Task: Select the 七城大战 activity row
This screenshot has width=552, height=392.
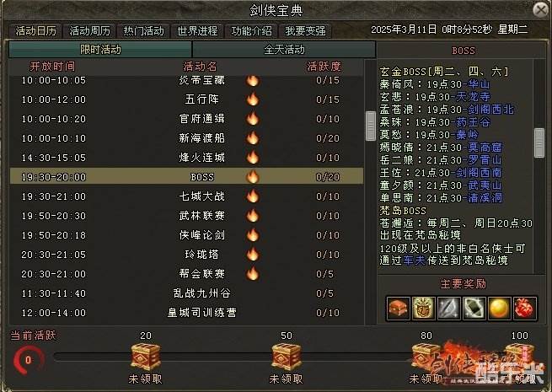Action: pyautogui.click(x=186, y=196)
